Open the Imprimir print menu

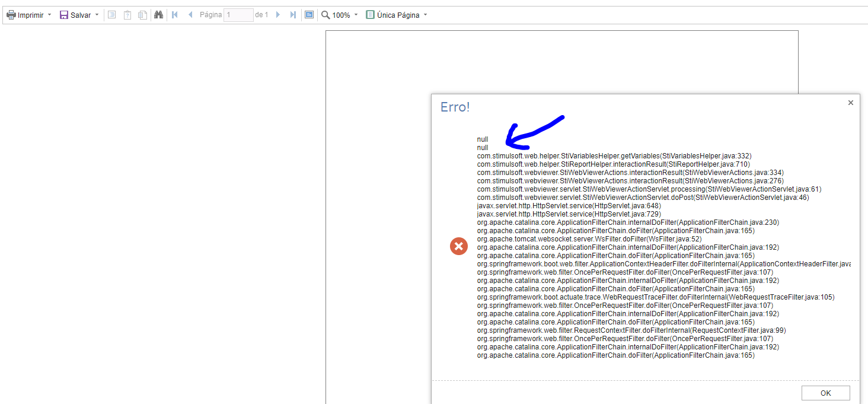click(28, 15)
